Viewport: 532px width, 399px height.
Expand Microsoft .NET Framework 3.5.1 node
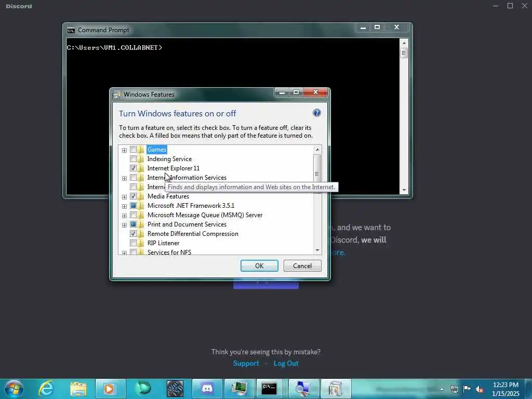[124, 206]
